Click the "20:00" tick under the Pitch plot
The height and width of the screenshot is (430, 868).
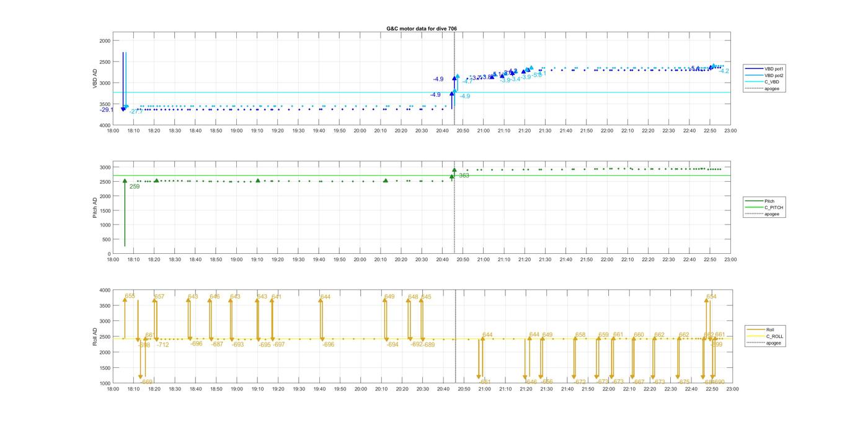(x=360, y=259)
